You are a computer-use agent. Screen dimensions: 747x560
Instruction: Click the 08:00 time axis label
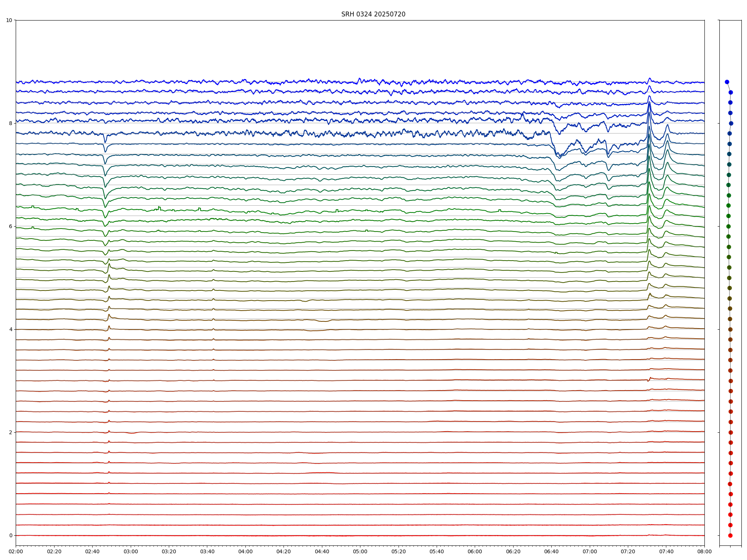click(x=704, y=551)
